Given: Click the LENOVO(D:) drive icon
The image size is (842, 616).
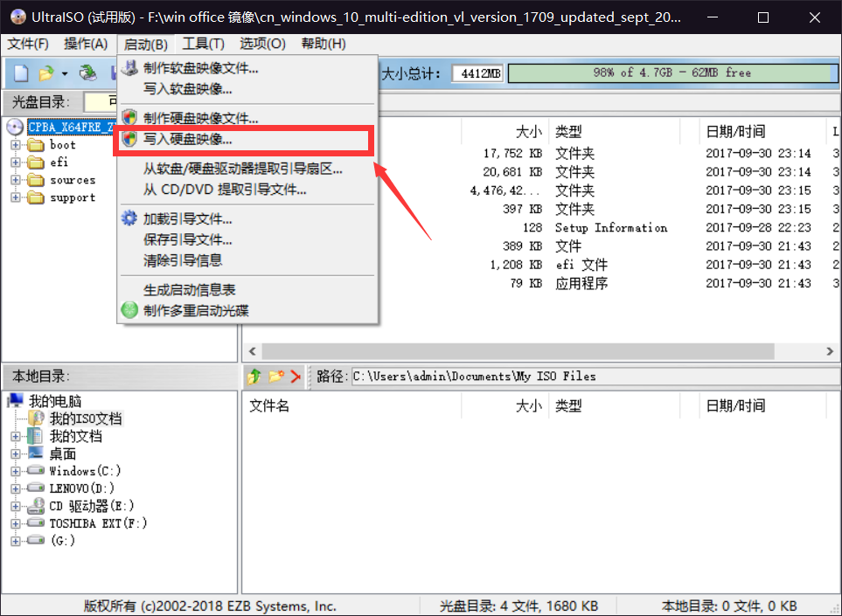Looking at the screenshot, I should click(x=36, y=488).
